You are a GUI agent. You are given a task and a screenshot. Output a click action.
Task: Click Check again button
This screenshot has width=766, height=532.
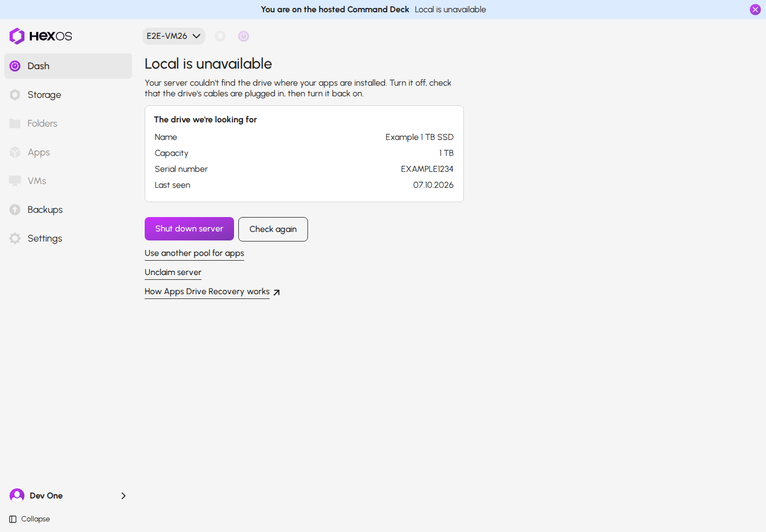[x=273, y=229]
